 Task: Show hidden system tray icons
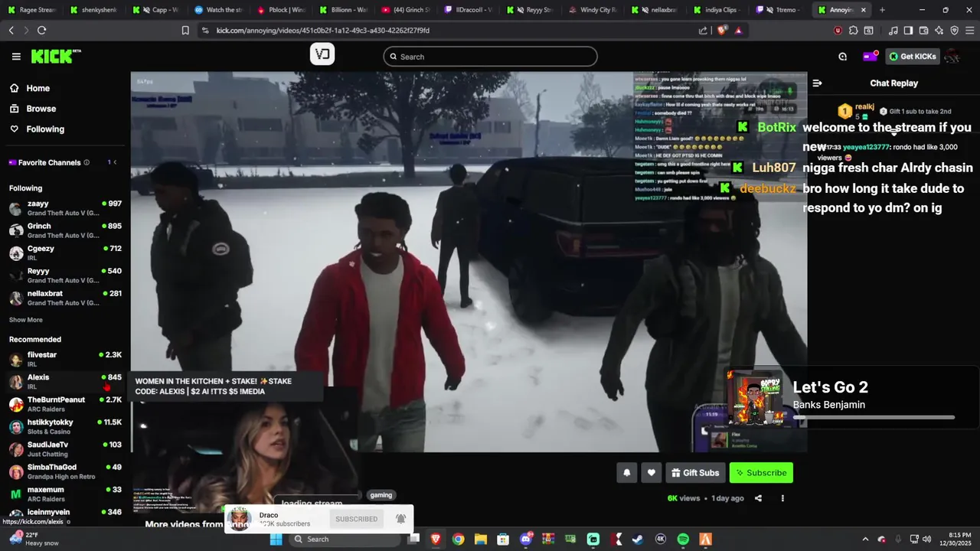[865, 539]
